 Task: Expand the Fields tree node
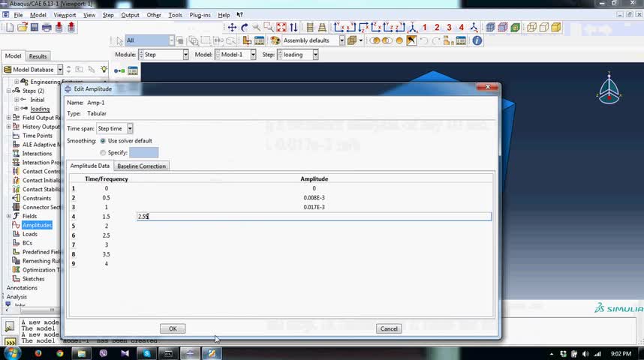tap(8, 216)
